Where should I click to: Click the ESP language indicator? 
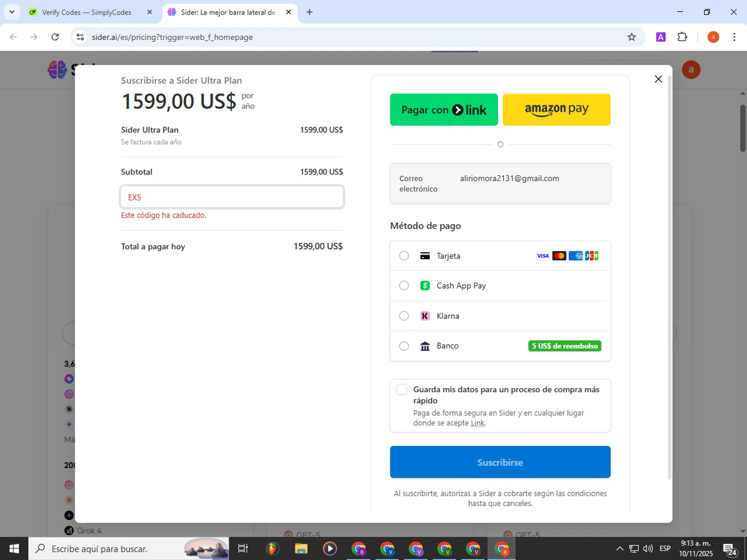click(x=665, y=549)
